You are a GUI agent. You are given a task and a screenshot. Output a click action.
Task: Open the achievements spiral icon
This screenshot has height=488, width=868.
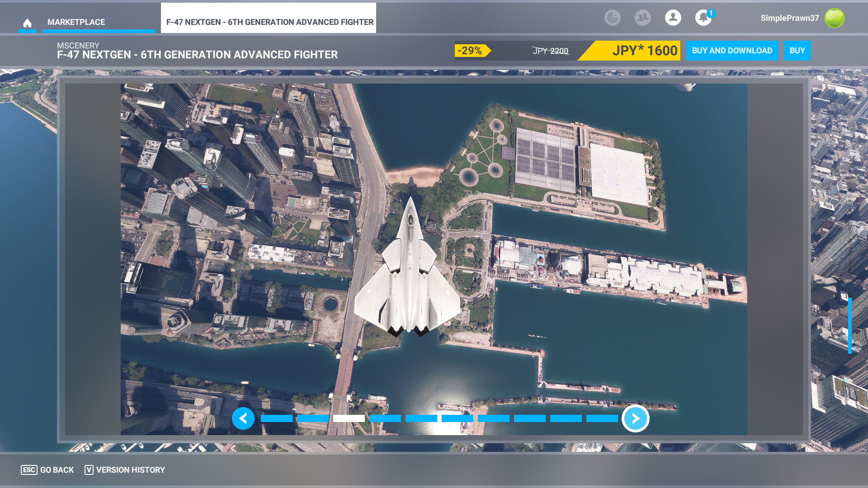pos(612,18)
